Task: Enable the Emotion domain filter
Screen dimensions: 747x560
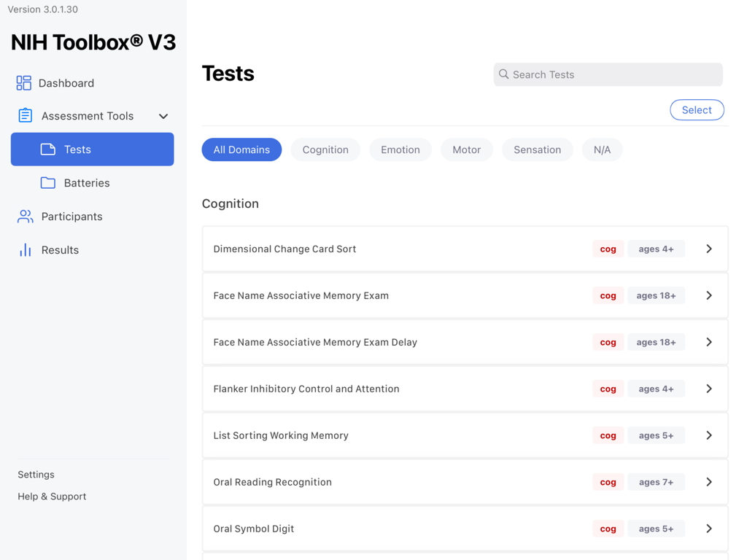Action: 400,149
